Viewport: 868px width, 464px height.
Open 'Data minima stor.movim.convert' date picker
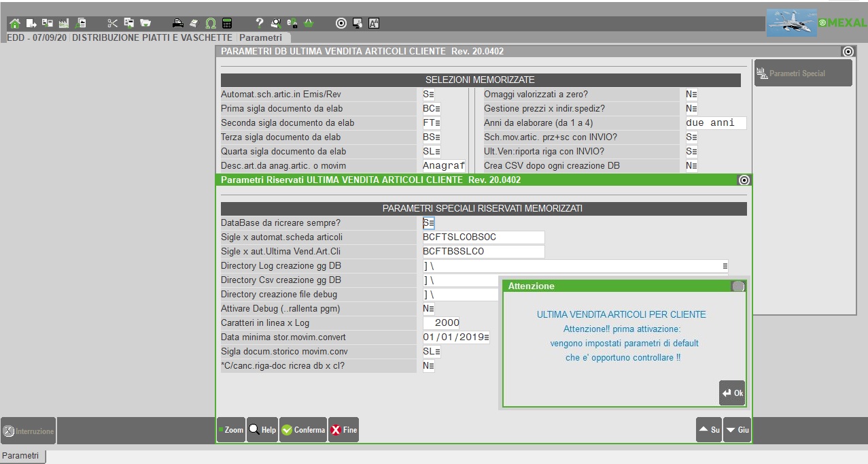tap(486, 337)
